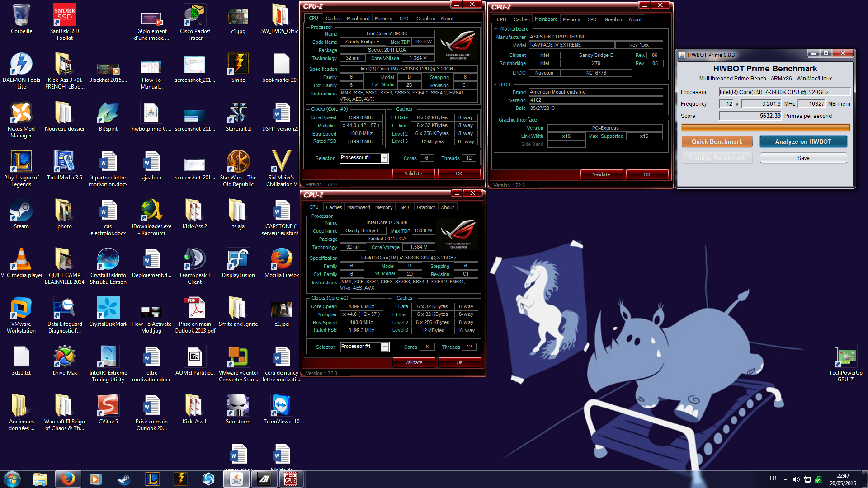
Task: Launch Sid Meier's Civilization V icon
Action: pyautogui.click(x=282, y=168)
